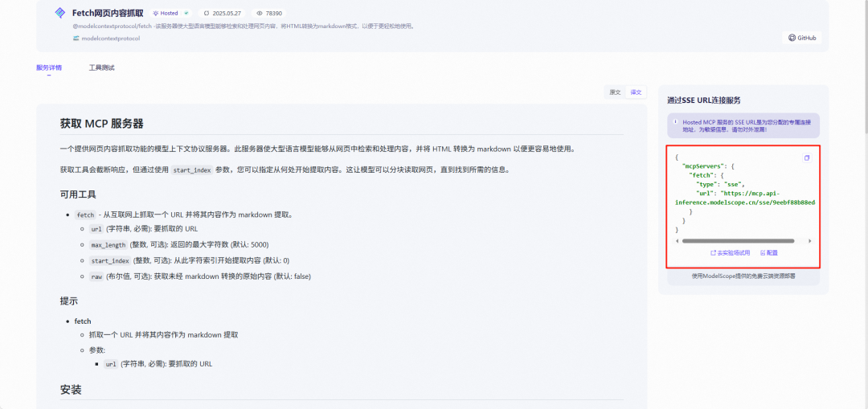Image resolution: width=868 pixels, height=409 pixels.
Task: Open the GitHub repository button
Action: pyautogui.click(x=802, y=38)
